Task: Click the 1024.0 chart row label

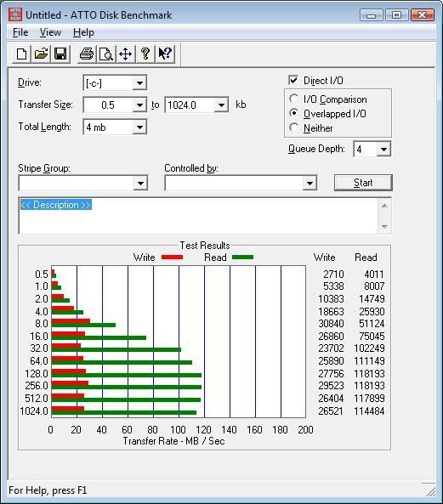Action: tap(34, 411)
